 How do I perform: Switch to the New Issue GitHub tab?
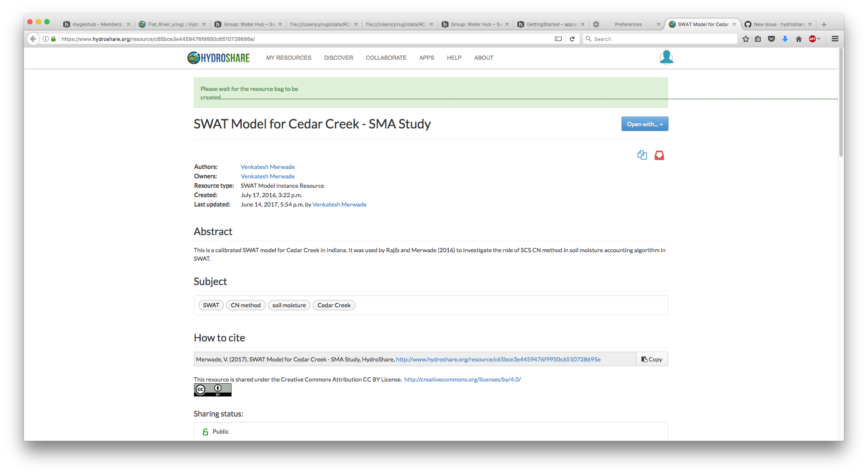[776, 24]
